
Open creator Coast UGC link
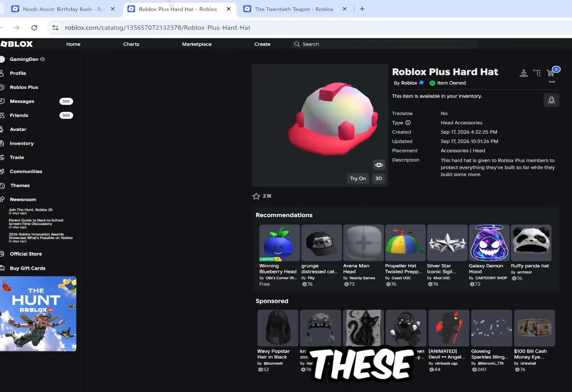pyautogui.click(x=401, y=278)
